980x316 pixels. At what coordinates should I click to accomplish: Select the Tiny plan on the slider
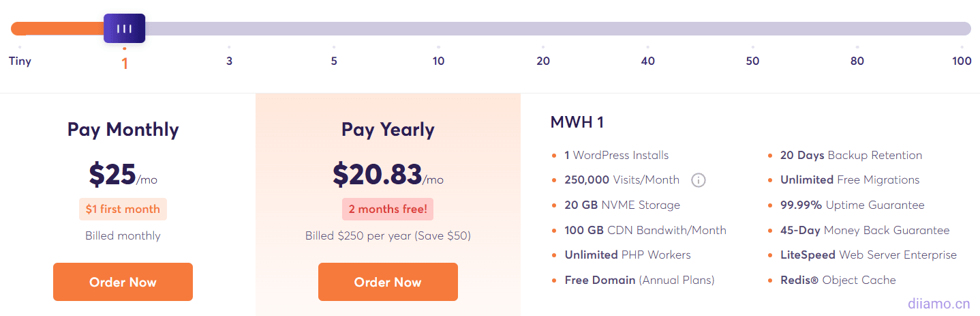coord(20,61)
